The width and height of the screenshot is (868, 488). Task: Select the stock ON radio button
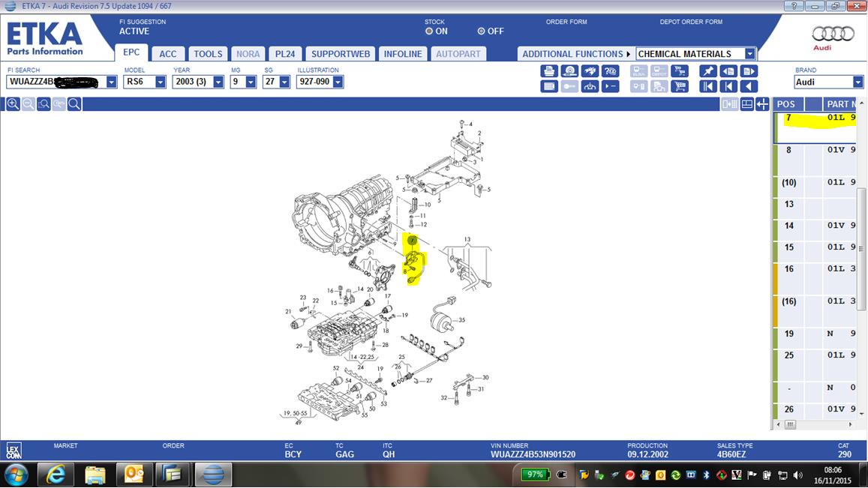pos(429,31)
